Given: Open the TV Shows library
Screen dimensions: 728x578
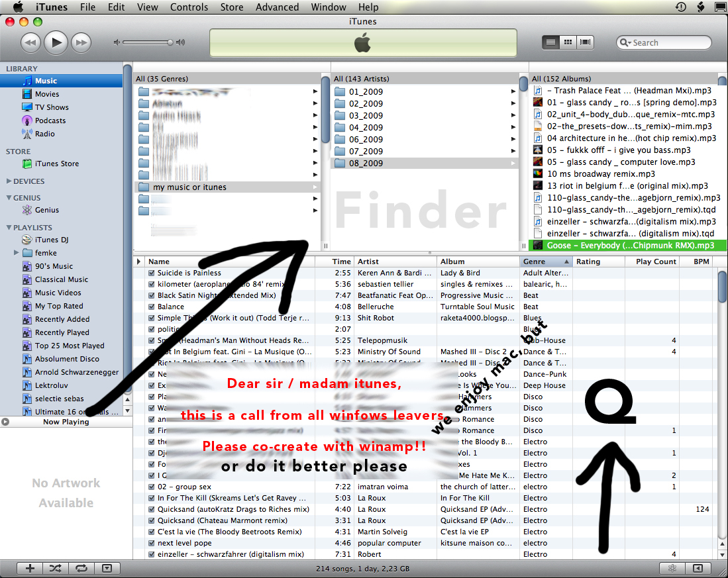Looking at the screenshot, I should [x=52, y=107].
